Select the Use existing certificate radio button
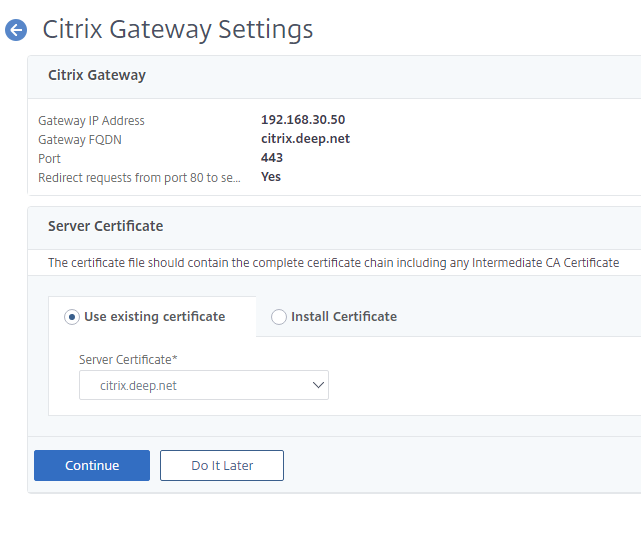The image size is (641, 553). [72, 317]
